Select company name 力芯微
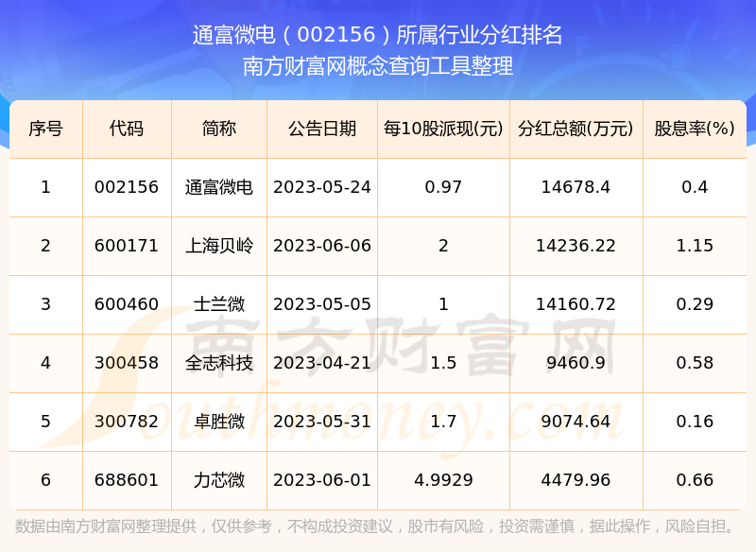 point(219,480)
